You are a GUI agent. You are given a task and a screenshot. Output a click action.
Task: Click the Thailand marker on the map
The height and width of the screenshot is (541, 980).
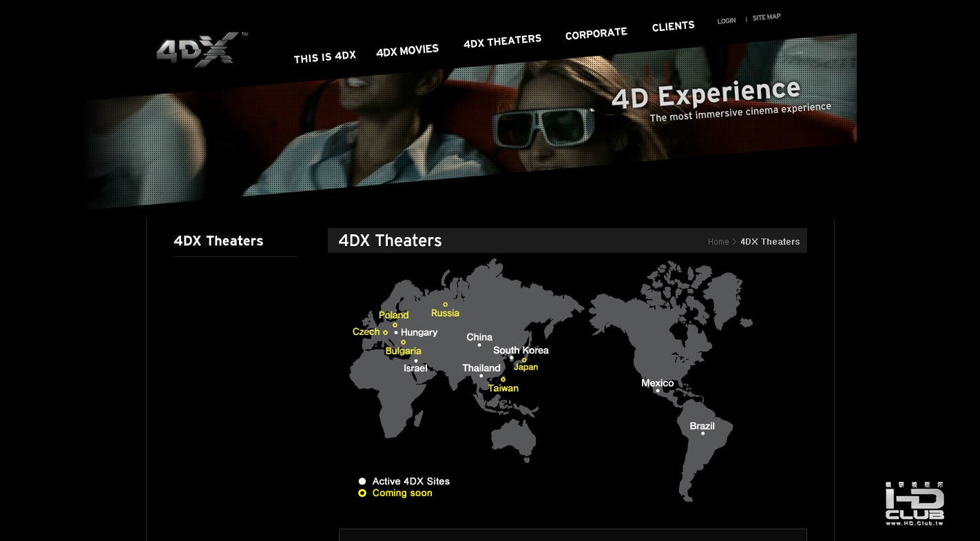[x=481, y=376]
